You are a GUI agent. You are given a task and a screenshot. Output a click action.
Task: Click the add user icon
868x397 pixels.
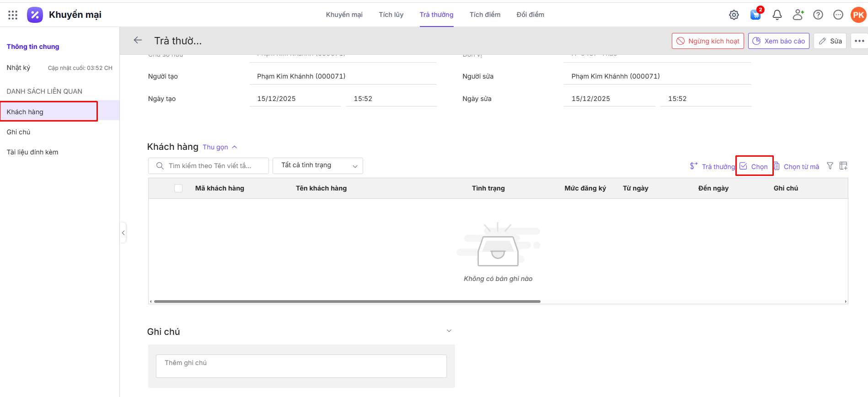click(798, 15)
